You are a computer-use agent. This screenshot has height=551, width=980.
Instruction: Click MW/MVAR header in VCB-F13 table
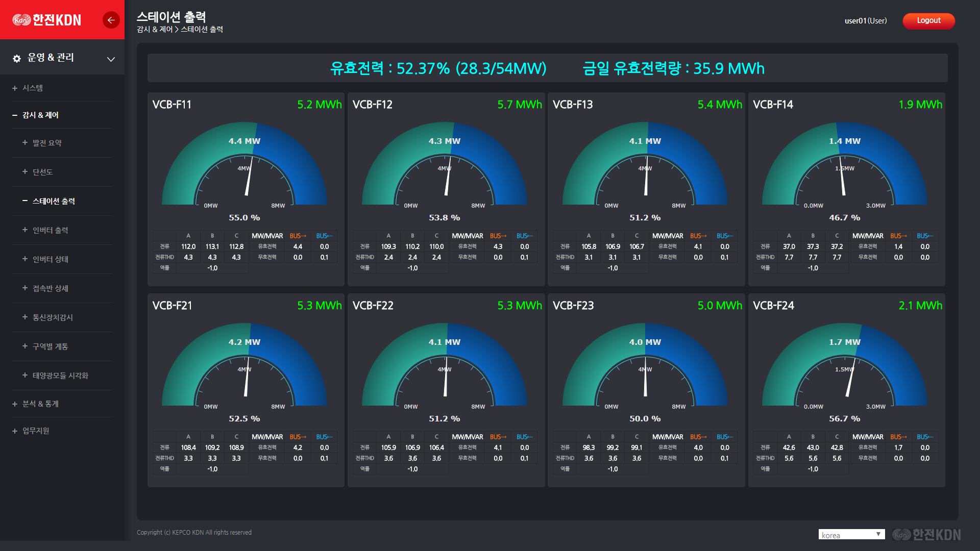click(x=668, y=236)
